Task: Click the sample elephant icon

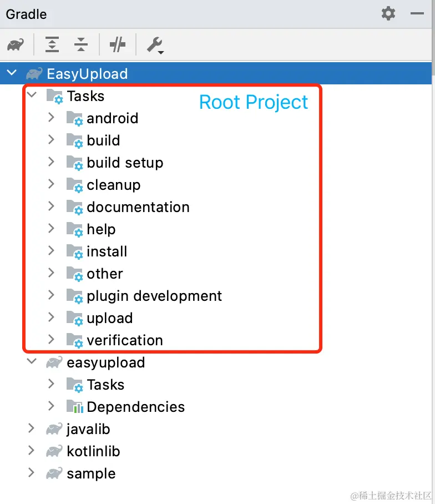Action: pos(54,473)
